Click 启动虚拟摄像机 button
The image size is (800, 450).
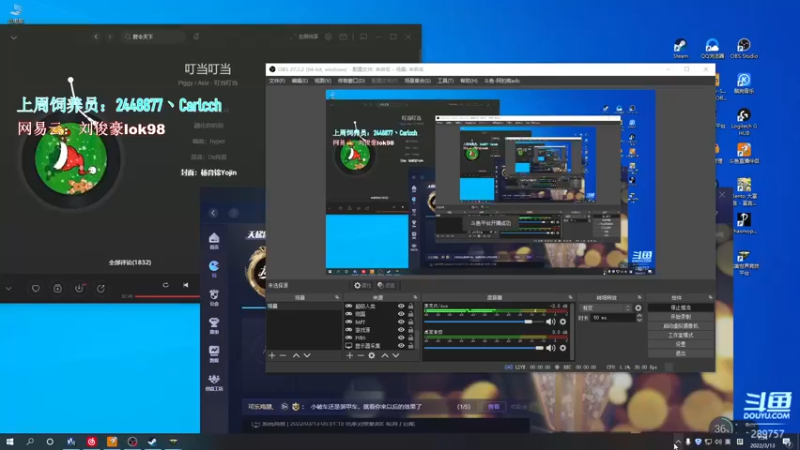[681, 326]
